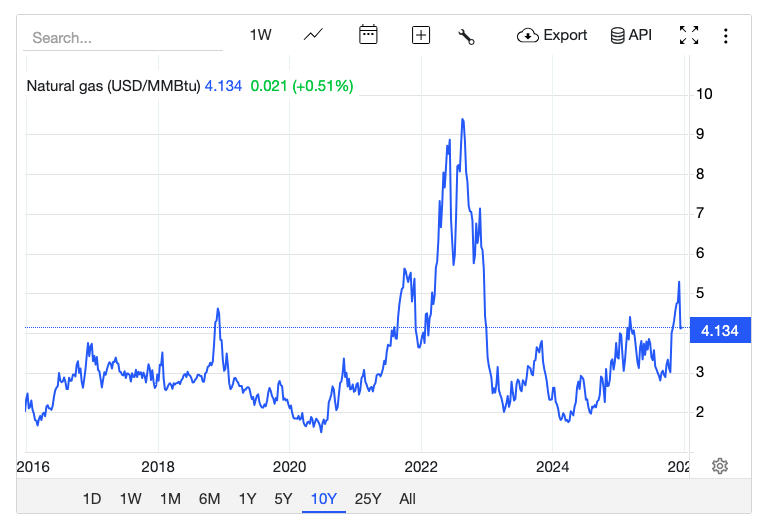Click the Search input field

pyautogui.click(x=123, y=38)
